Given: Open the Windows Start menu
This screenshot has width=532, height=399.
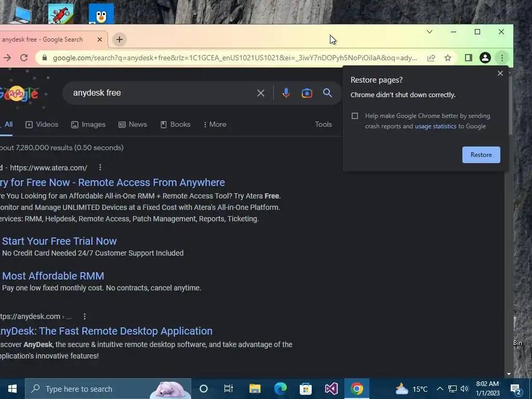Looking at the screenshot, I should (12, 389).
